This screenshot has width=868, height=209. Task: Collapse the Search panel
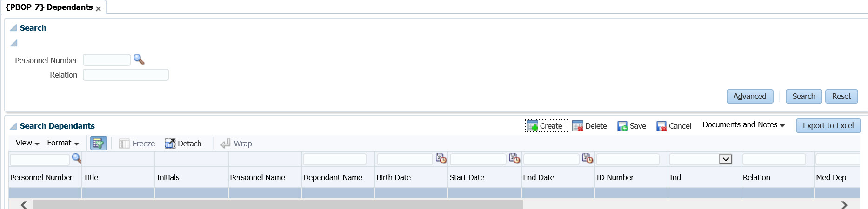(x=13, y=28)
